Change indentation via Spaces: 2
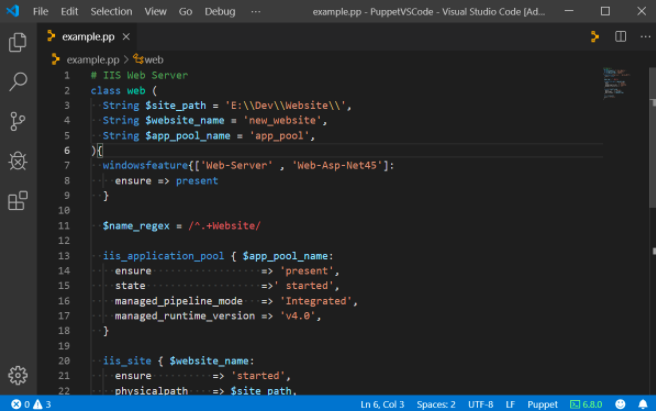The height and width of the screenshot is (414, 656). pos(436,404)
